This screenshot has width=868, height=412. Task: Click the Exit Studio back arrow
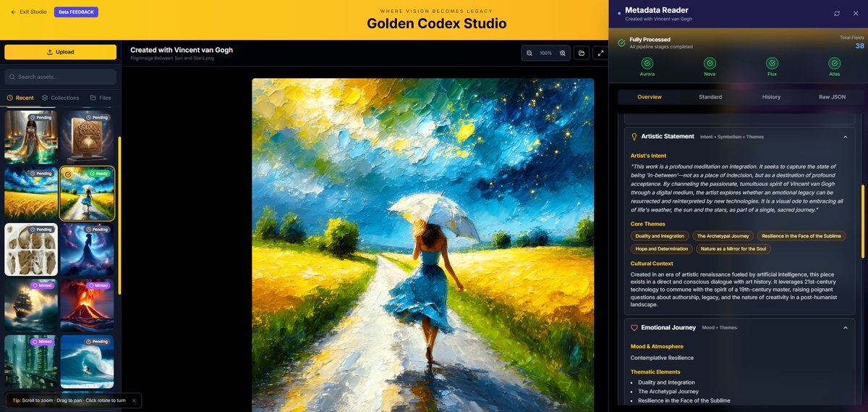click(x=13, y=12)
